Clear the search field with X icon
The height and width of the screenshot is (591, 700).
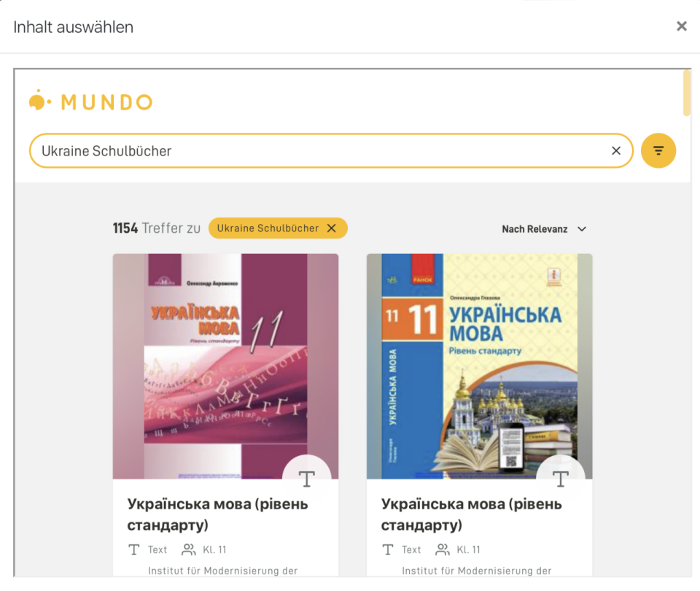click(616, 150)
